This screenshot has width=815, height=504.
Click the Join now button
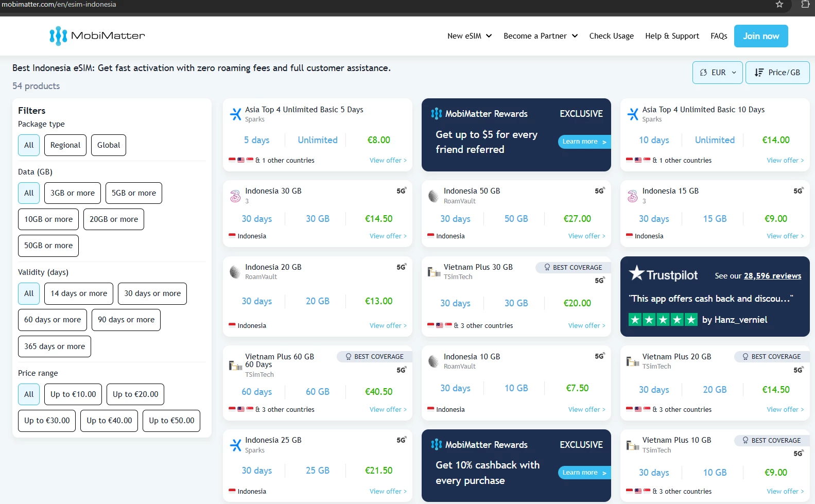(761, 36)
